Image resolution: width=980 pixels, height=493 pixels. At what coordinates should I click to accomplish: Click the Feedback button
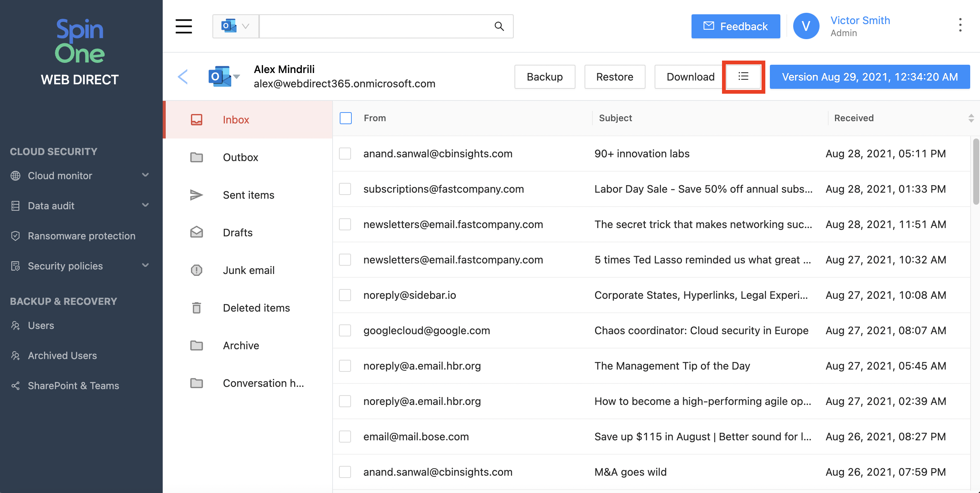point(735,26)
